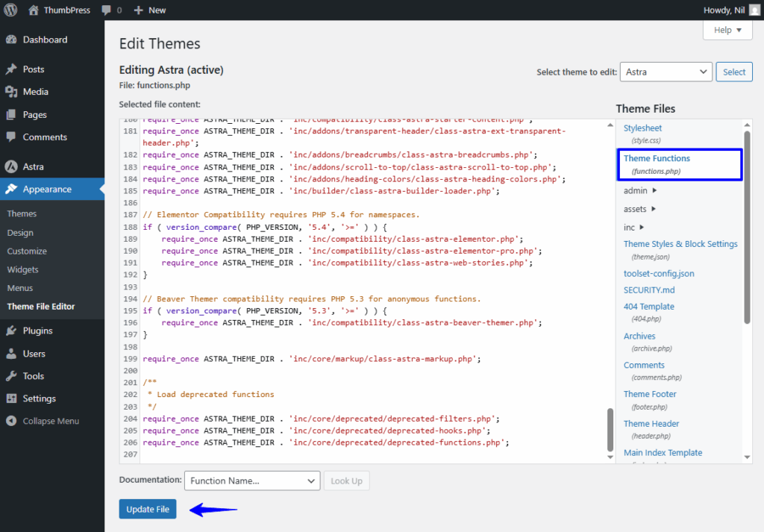Image resolution: width=764 pixels, height=532 pixels.
Task: Expand the inc folder in Theme Files
Action: (634, 228)
